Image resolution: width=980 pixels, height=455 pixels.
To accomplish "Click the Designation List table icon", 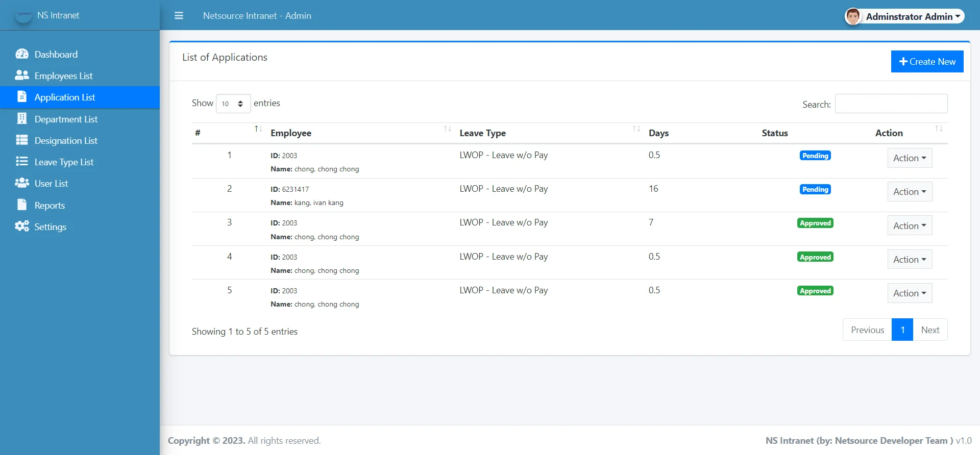I will (22, 140).
